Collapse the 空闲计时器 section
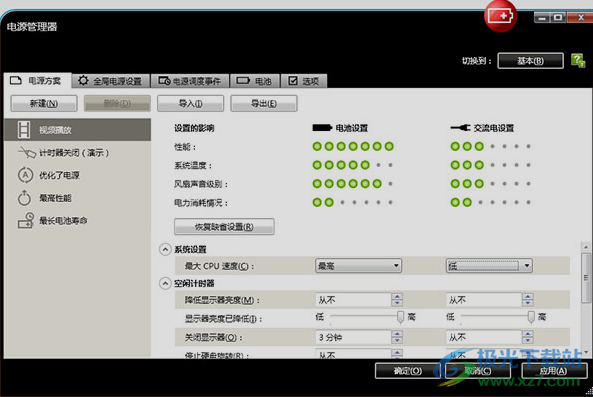This screenshot has width=593, height=397. coord(165,284)
